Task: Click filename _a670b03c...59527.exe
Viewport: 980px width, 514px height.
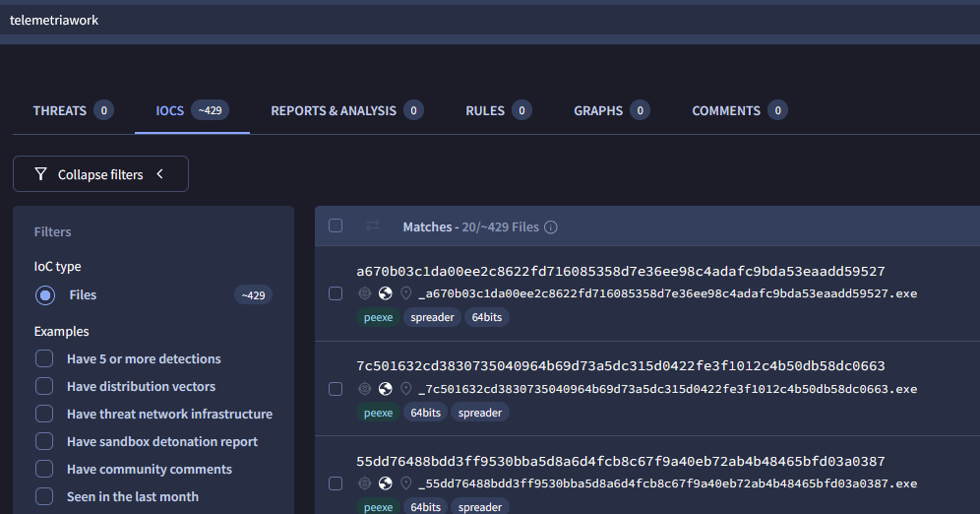Action: (x=667, y=293)
